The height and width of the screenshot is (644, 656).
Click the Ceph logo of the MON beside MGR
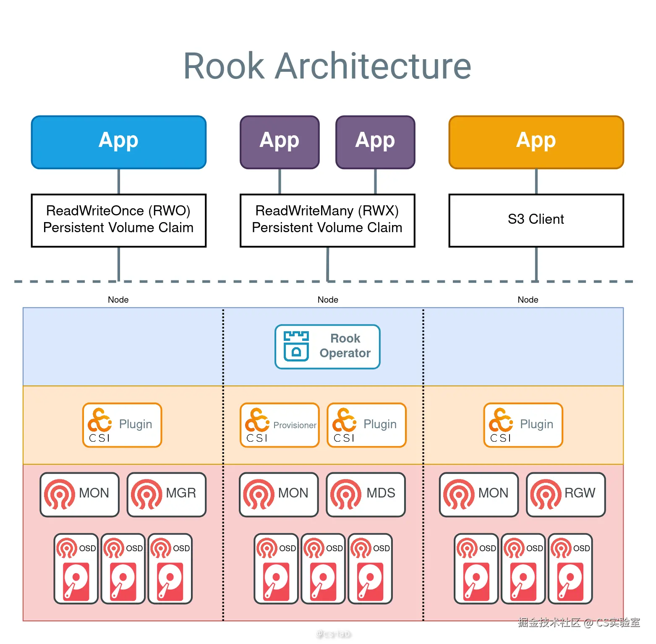coord(60,494)
